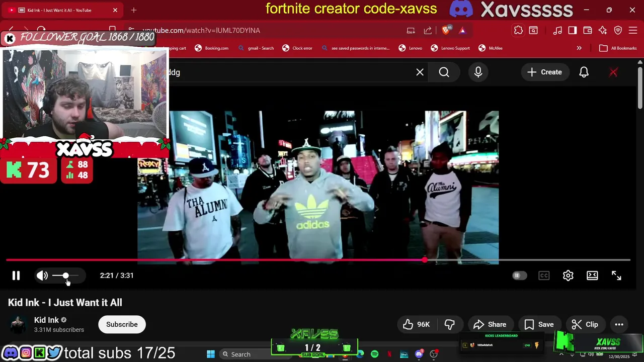Open the search tabs icon in the toolbar

tap(533, 31)
